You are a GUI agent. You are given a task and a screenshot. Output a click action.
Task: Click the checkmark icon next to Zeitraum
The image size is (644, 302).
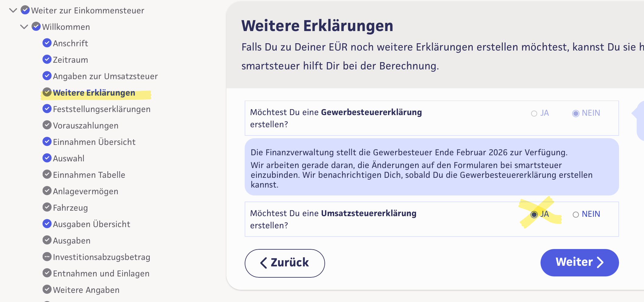pos(47,59)
